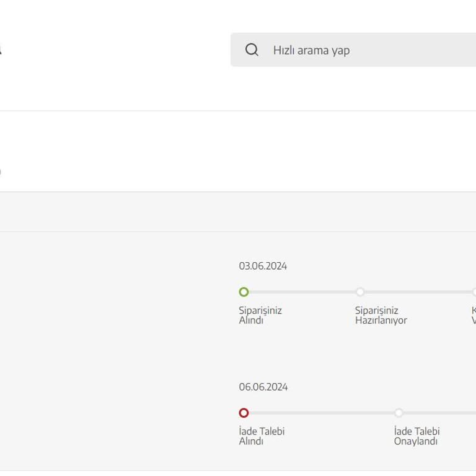This screenshot has height=476, width=476.
Task: Click the cut-off third order step label
Action: click(474, 315)
